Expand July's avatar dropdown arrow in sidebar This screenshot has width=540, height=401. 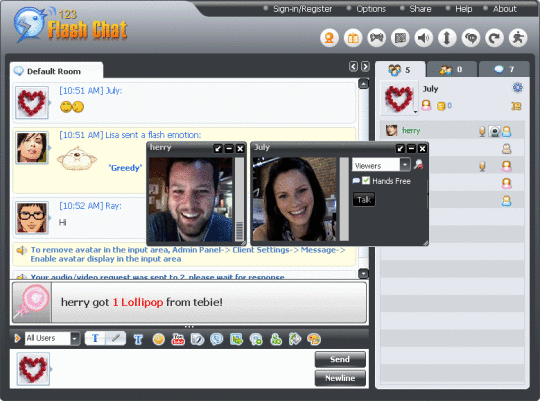(x=415, y=112)
